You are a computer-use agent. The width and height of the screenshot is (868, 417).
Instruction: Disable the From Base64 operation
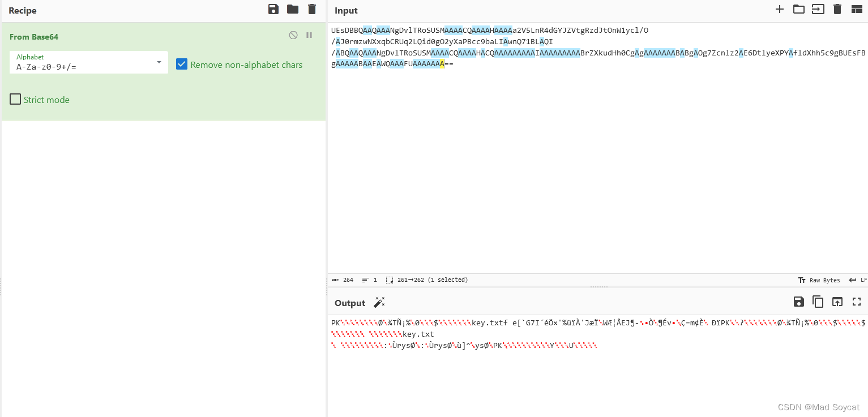click(293, 35)
